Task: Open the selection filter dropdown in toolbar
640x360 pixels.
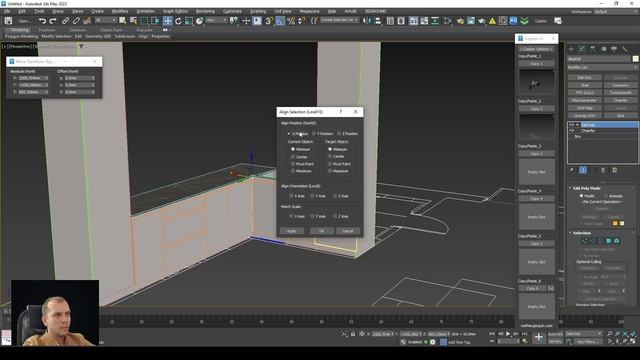Action: tap(105, 20)
